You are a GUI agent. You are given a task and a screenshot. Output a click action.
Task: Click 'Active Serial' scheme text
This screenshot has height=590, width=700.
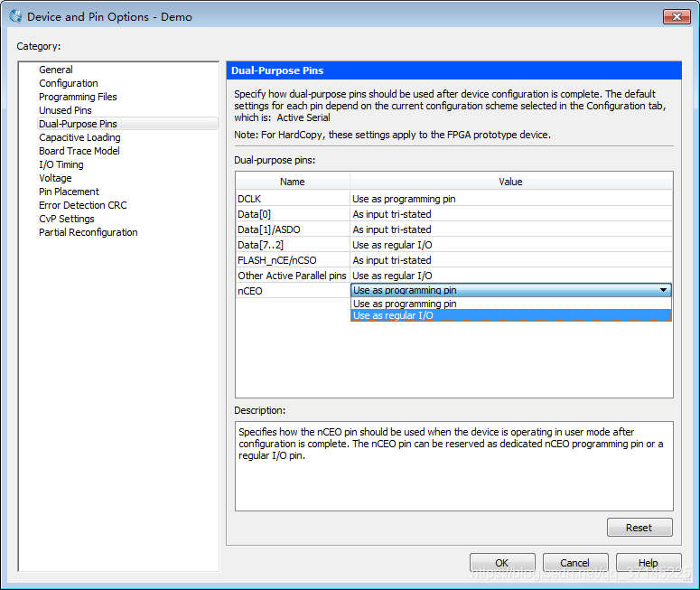303,117
